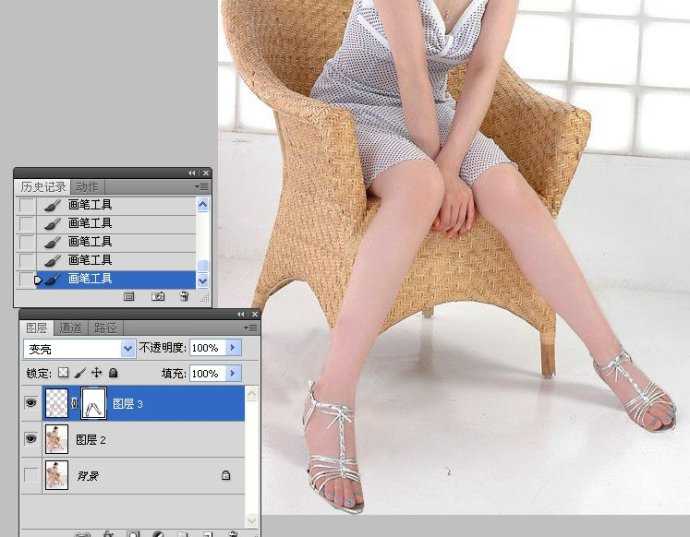The height and width of the screenshot is (537, 690).
Task: Toggle lock position move icon
Action: pyautogui.click(x=96, y=373)
